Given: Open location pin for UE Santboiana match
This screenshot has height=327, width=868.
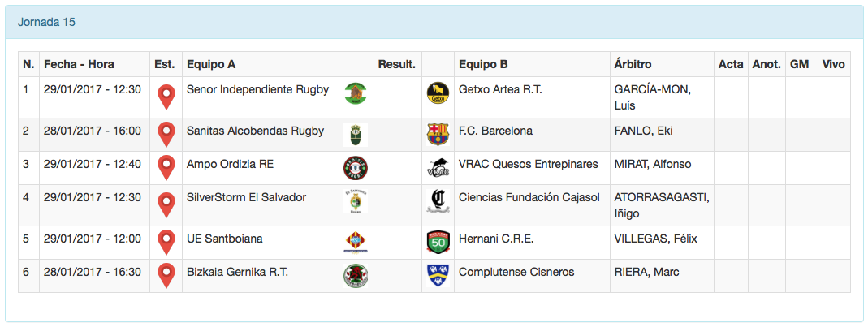Looking at the screenshot, I should [166, 242].
